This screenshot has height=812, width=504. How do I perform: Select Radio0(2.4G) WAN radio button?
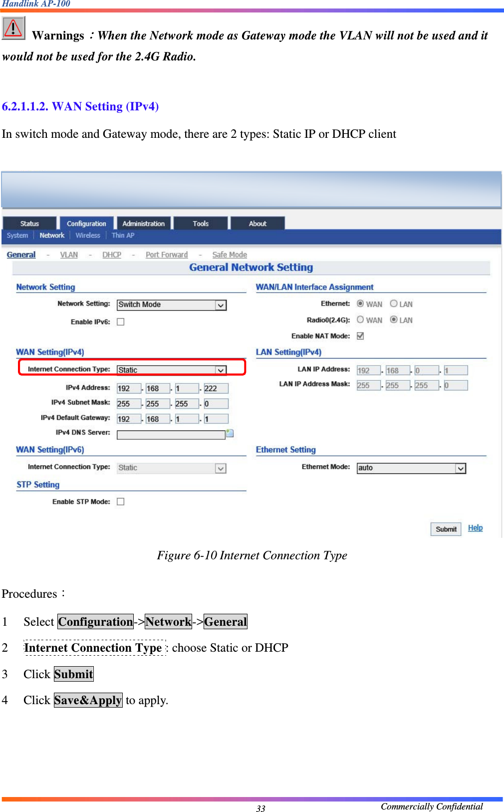tap(360, 320)
